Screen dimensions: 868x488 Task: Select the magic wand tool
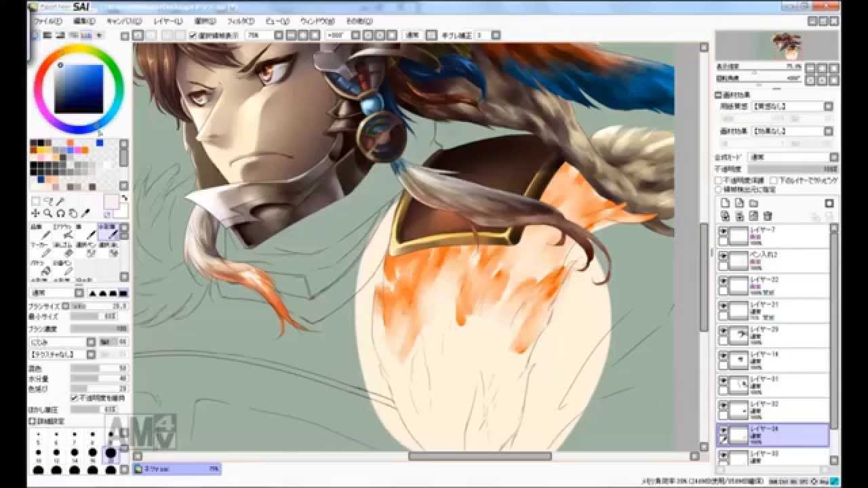coord(60,201)
